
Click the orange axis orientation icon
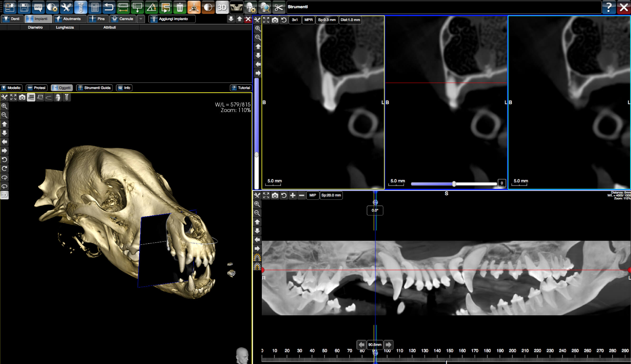click(x=194, y=7)
